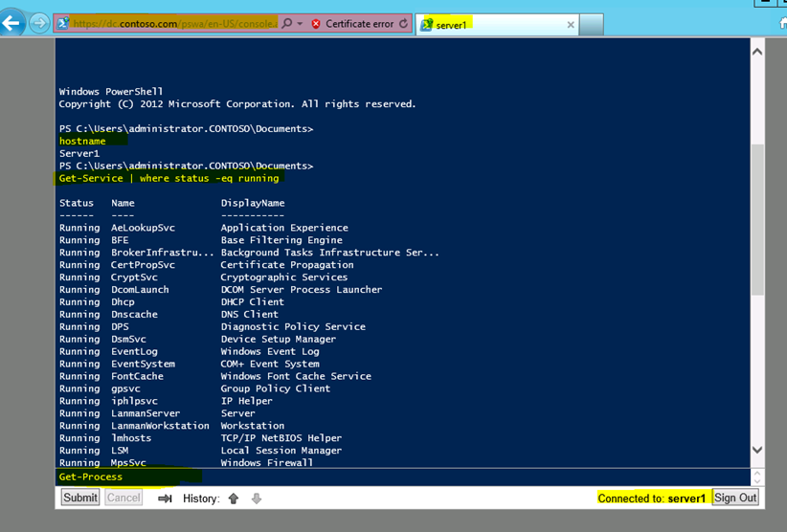Screen dimensions: 787x532
Task: Click 'IP Helper' display name
Action: 246,401
